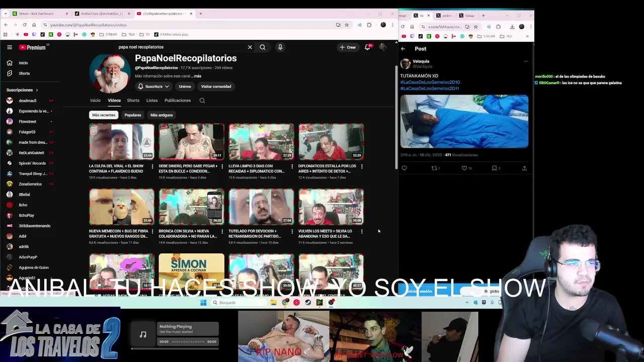Open options menu for BRONCA CON SILVIA video
644x362 pixels.
[x=222, y=232]
